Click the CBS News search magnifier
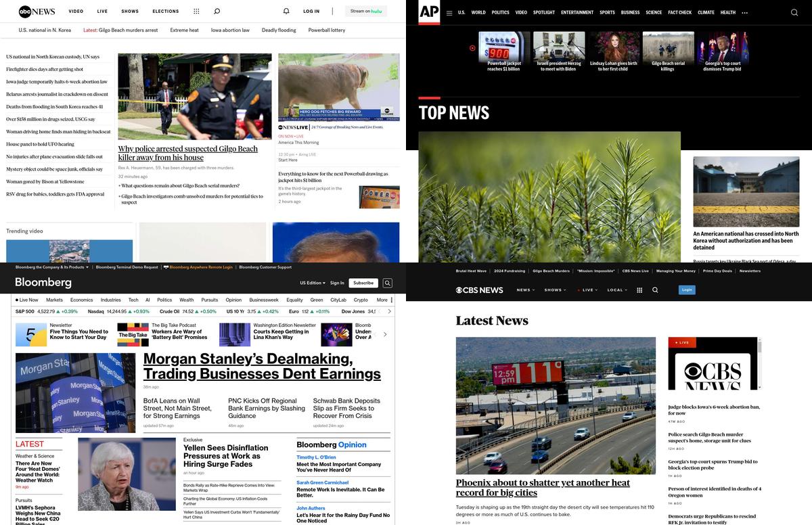The height and width of the screenshot is (525, 812). click(655, 290)
